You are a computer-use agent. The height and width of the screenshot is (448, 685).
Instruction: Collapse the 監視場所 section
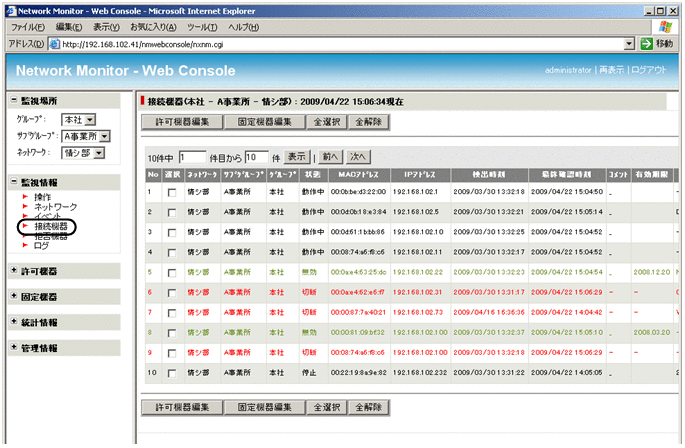[x=13, y=101]
